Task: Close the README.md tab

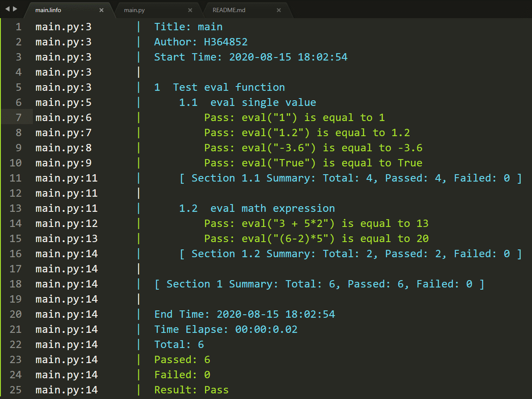Action: (x=279, y=10)
